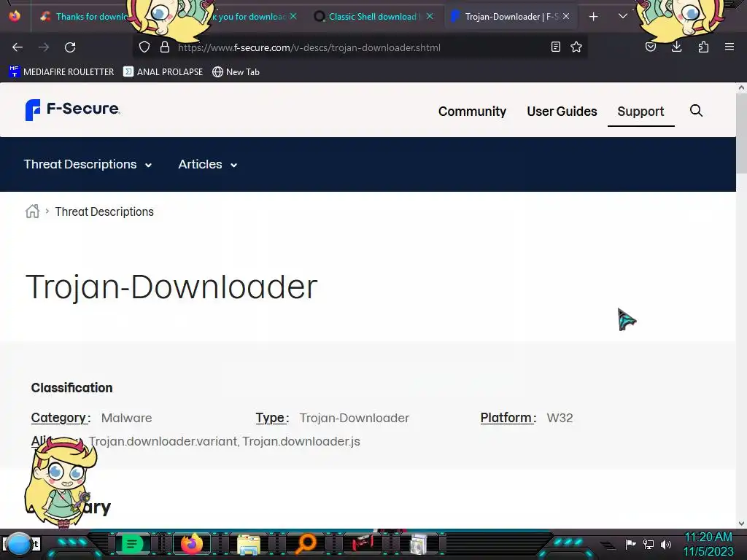List all tabs dropdown arrow
The height and width of the screenshot is (560, 747).
(x=623, y=16)
